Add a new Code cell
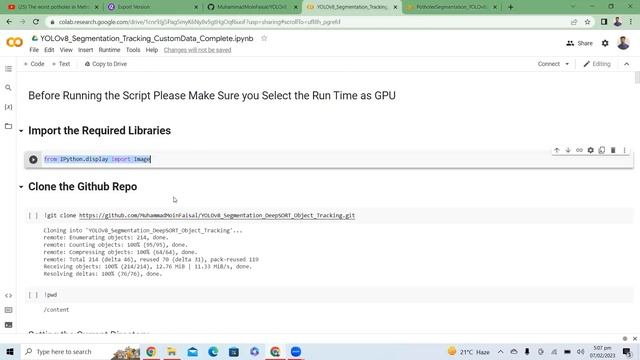 click(x=34, y=64)
